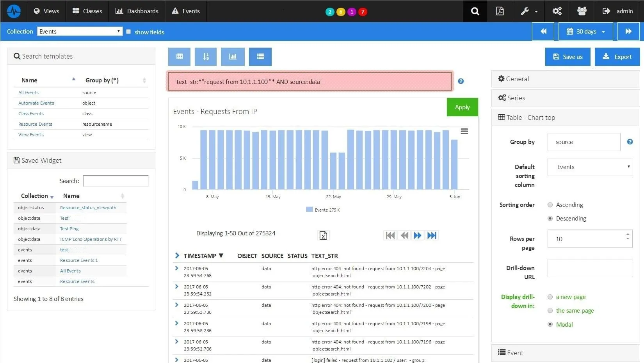The height and width of the screenshot is (363, 644).
Task: Open the search magnifier in top bar
Action: click(475, 11)
